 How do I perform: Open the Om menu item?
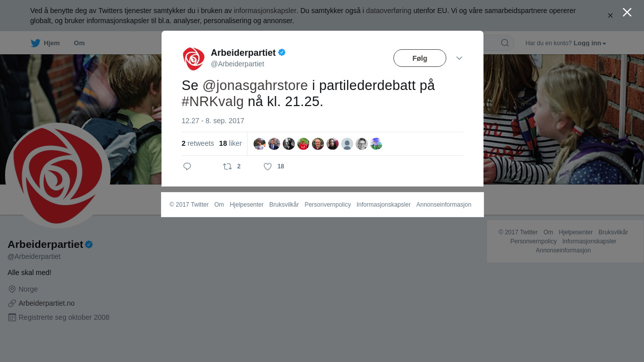click(x=79, y=43)
